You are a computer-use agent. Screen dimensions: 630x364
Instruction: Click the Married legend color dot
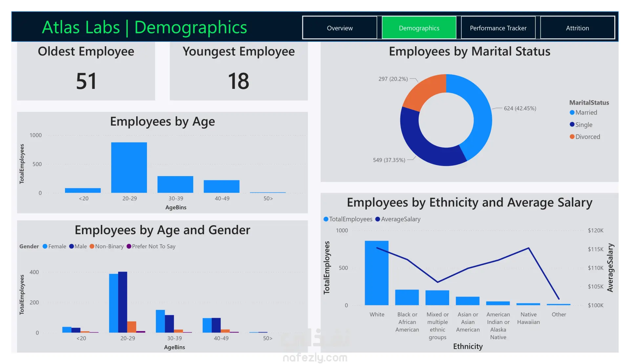[x=572, y=112]
